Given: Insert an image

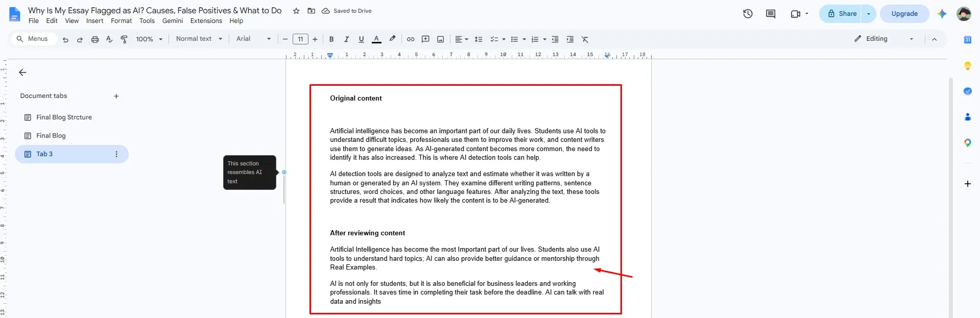Looking at the screenshot, I should pos(440,39).
